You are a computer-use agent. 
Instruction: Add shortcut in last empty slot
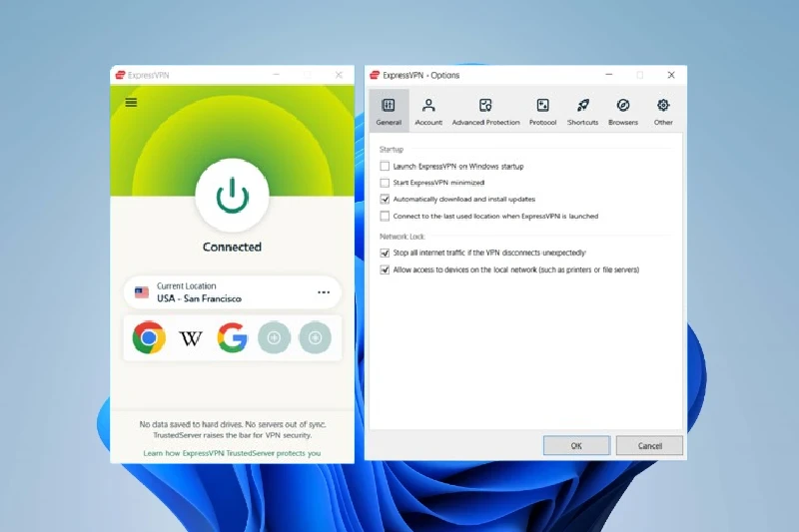pos(316,337)
